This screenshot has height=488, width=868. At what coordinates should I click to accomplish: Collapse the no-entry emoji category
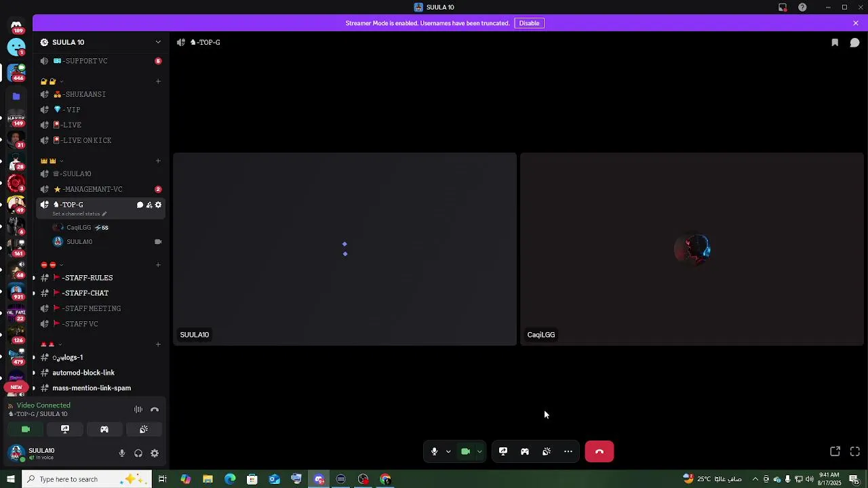tap(52, 264)
